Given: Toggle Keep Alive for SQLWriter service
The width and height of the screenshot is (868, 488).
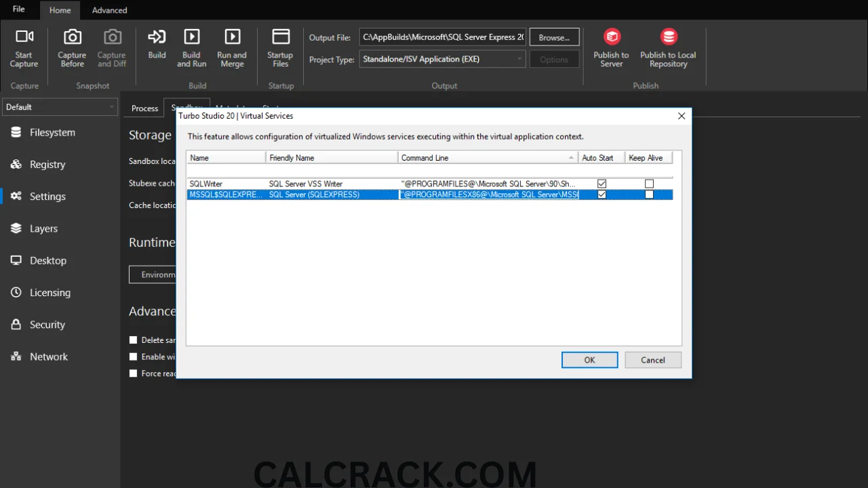Looking at the screenshot, I should coord(649,184).
